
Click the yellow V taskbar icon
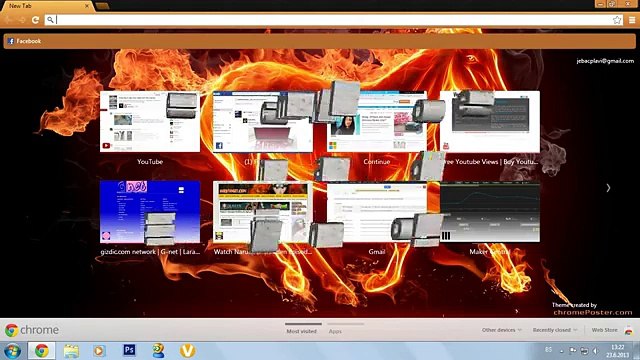pyautogui.click(x=187, y=351)
